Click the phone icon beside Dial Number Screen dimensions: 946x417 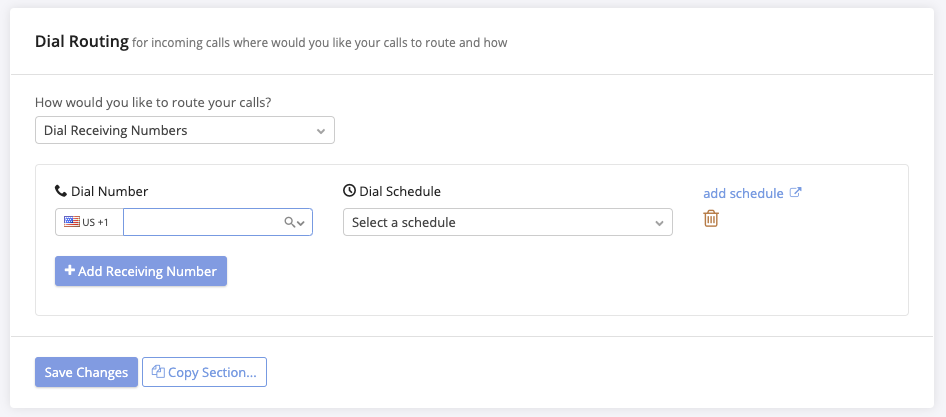[x=60, y=191]
